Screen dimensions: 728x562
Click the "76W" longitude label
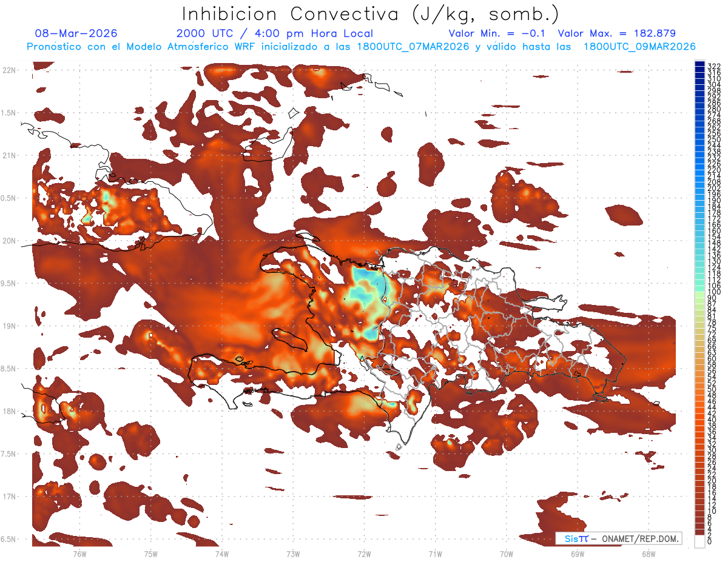tap(80, 554)
